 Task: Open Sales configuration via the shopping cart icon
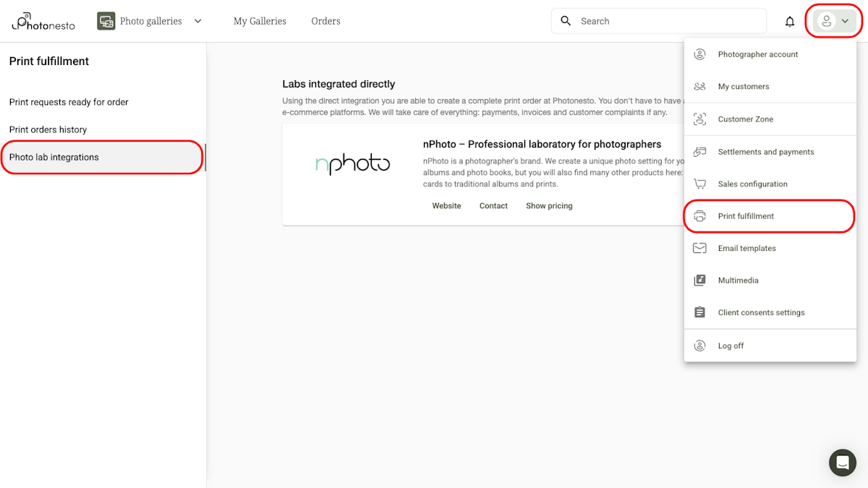pos(699,184)
